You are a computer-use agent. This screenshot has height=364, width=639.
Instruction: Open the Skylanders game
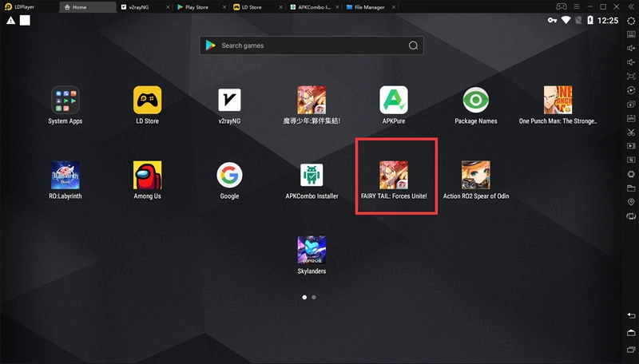click(311, 250)
